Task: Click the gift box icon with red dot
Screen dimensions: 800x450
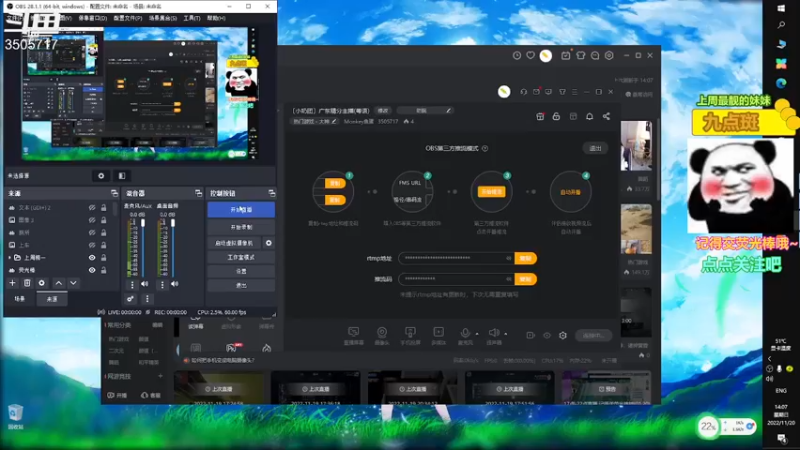Action: [x=540, y=117]
